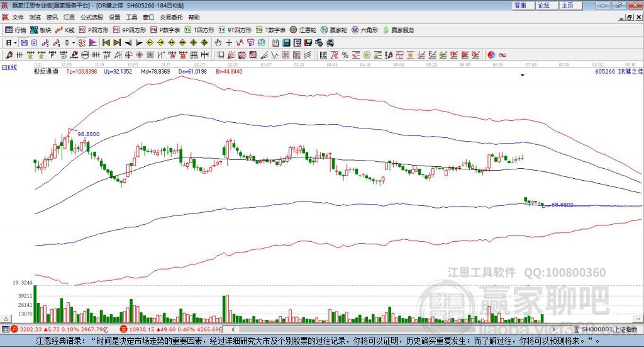Image resolution: width=644 pixels, height=347 pixels.
Task: Click the percent sign tool icon
Action: tap(345, 55)
